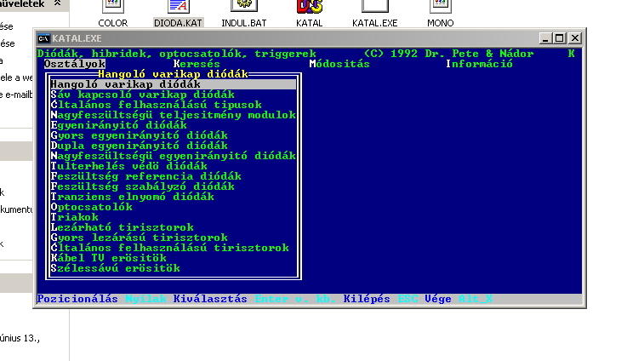Open the Keresés menu
Screen dimensions: 644x361
point(197,64)
